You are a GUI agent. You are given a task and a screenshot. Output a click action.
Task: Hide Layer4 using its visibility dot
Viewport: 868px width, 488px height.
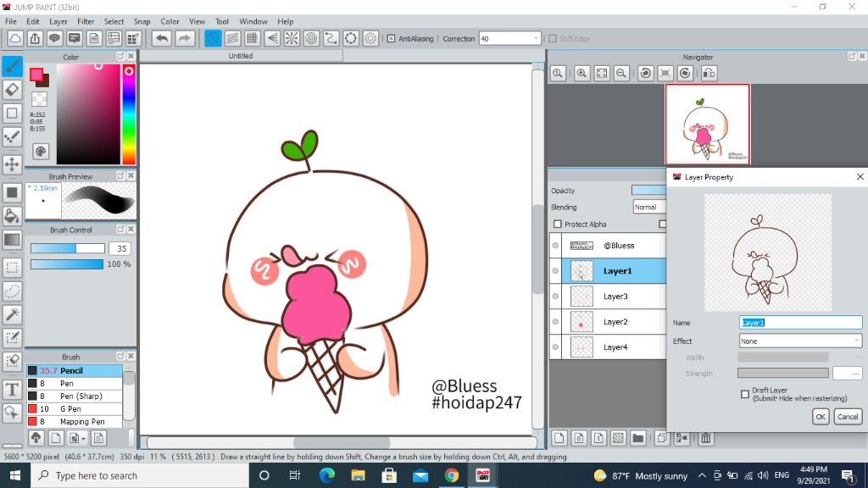point(555,347)
